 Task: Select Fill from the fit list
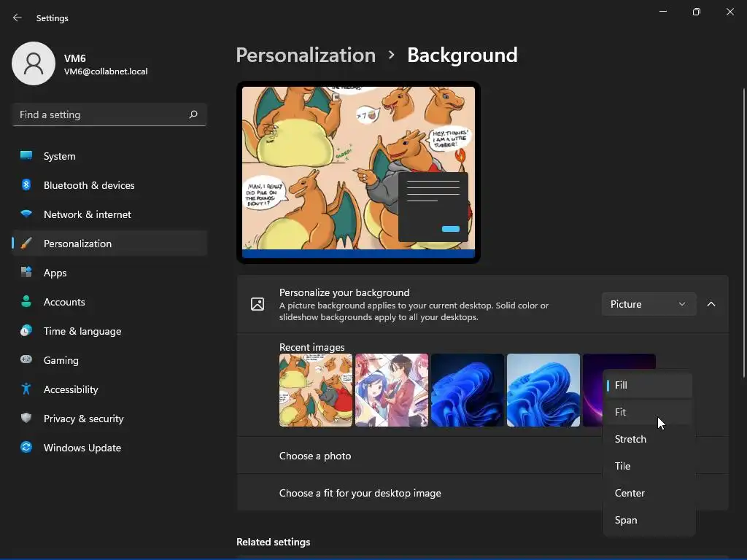pos(649,385)
